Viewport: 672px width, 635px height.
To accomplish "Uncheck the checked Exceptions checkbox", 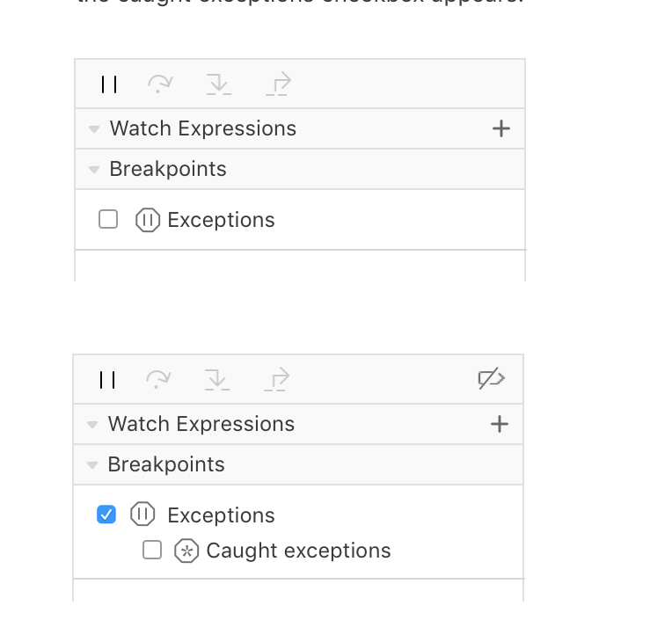I will 106,515.
